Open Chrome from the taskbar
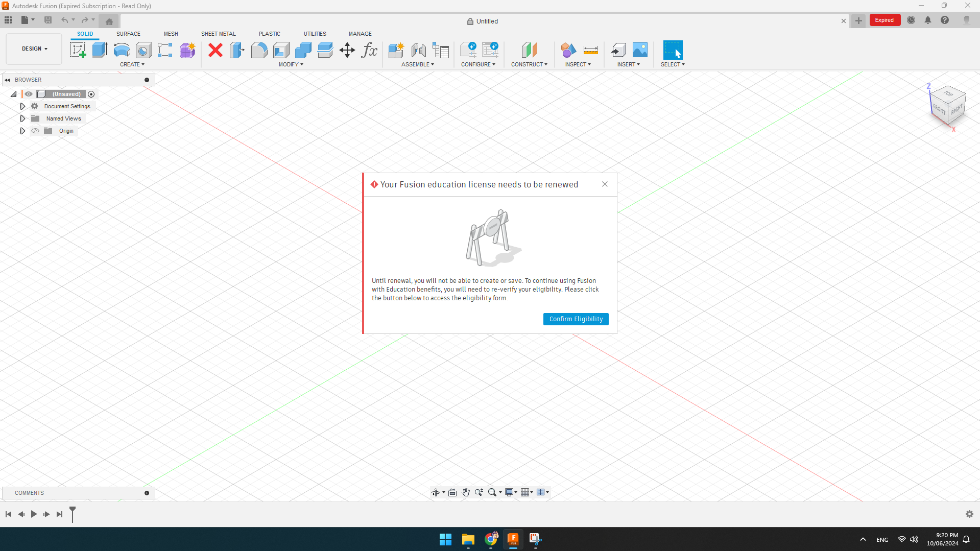980x551 pixels. point(491,539)
